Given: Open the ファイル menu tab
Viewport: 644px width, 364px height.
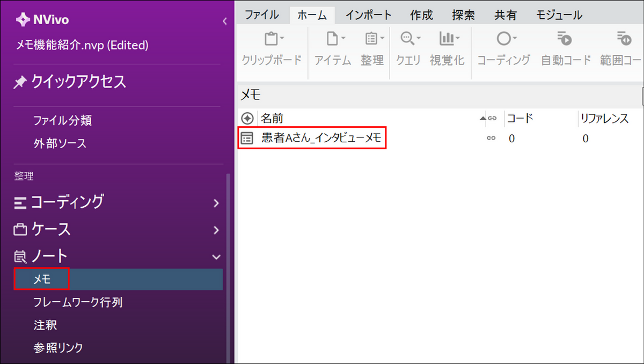Looking at the screenshot, I should click(261, 15).
